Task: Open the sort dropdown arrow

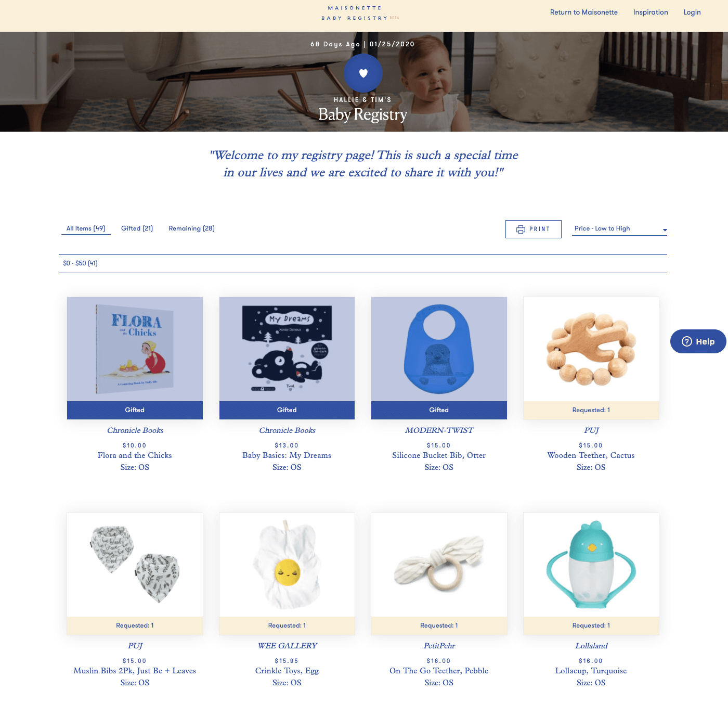Action: [x=665, y=230]
